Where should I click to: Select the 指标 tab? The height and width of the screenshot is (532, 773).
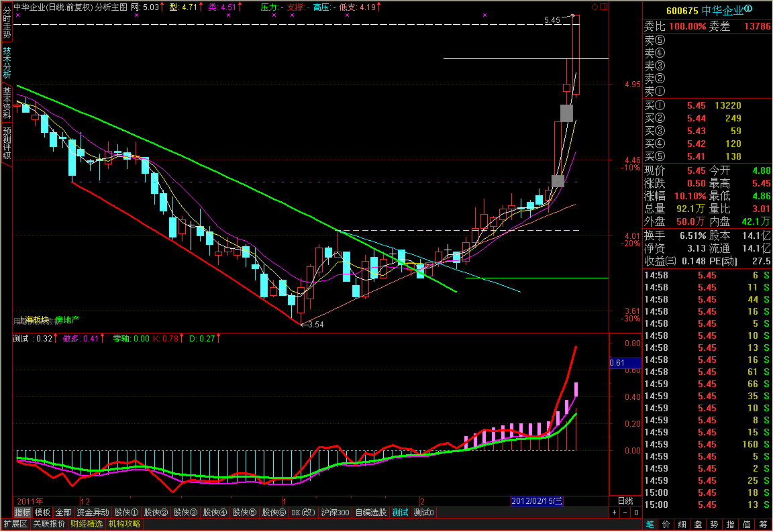(x=22, y=513)
